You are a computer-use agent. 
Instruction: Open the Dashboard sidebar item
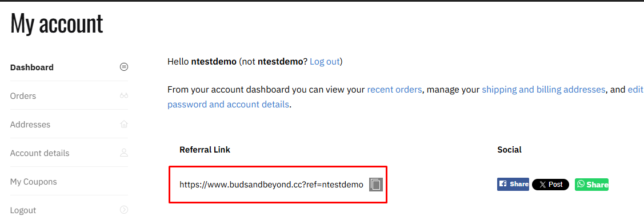(x=69, y=67)
